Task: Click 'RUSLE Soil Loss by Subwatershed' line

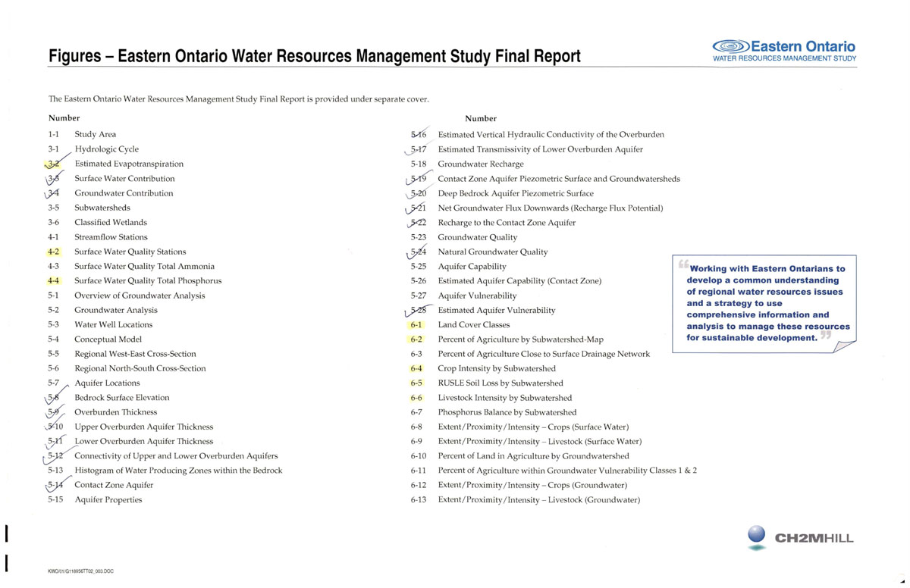Action: click(500, 383)
